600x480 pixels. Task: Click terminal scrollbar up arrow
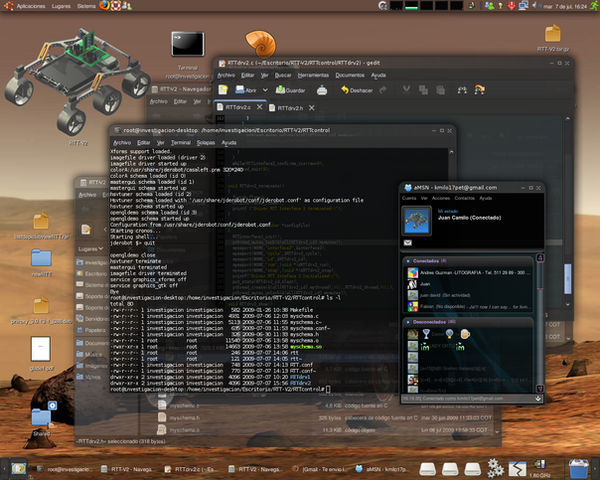coord(451,152)
